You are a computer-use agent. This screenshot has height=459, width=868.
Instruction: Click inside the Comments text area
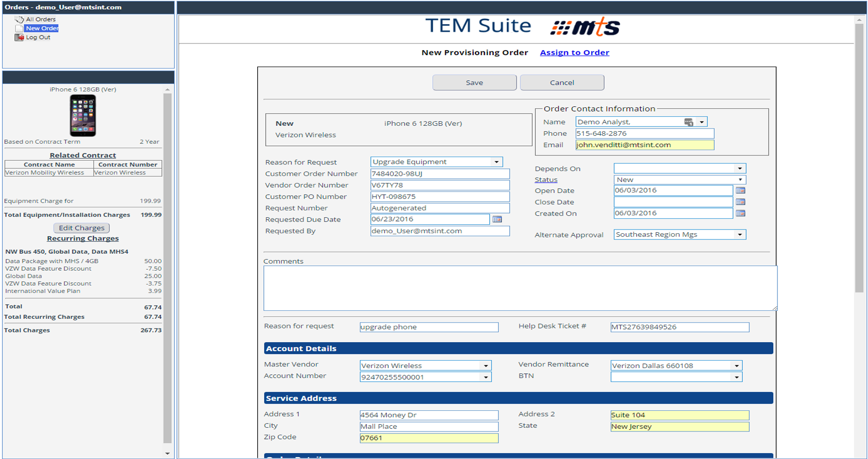click(x=520, y=288)
